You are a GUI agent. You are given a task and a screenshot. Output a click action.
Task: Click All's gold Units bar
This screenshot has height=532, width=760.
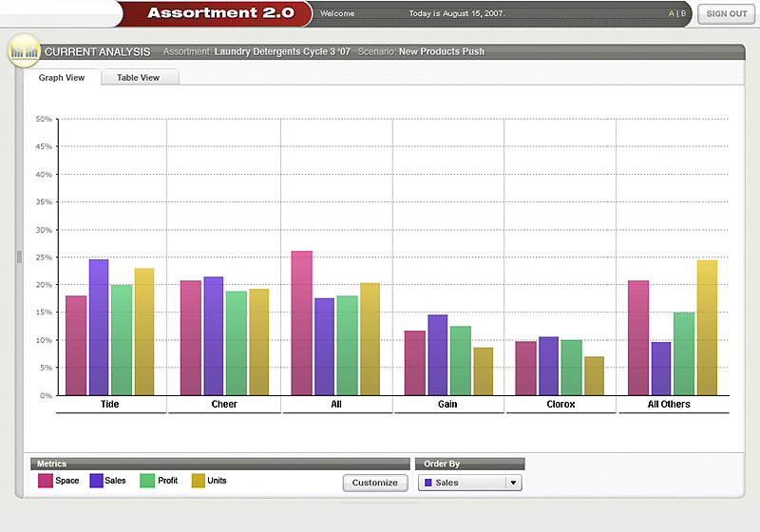[x=370, y=339]
